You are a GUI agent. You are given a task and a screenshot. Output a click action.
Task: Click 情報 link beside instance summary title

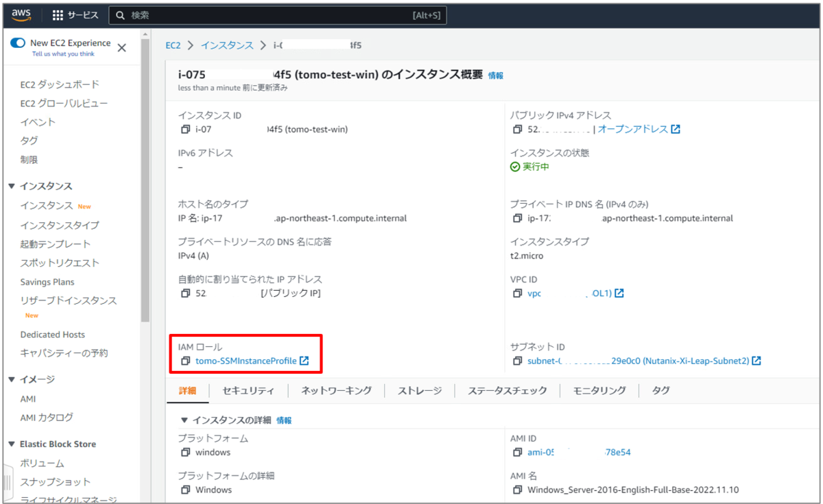coord(496,75)
